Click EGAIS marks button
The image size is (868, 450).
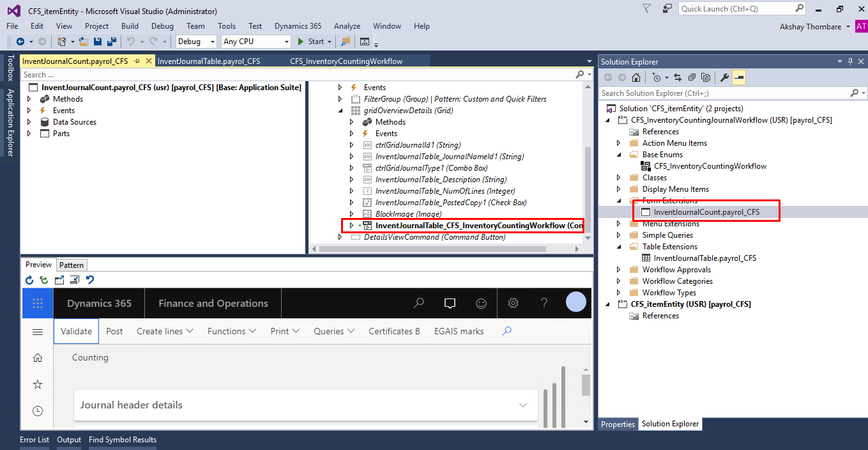[x=459, y=331]
